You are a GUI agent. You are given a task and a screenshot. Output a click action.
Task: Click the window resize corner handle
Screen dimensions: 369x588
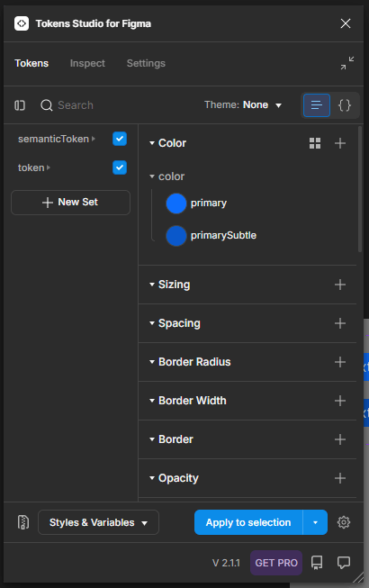point(358,577)
